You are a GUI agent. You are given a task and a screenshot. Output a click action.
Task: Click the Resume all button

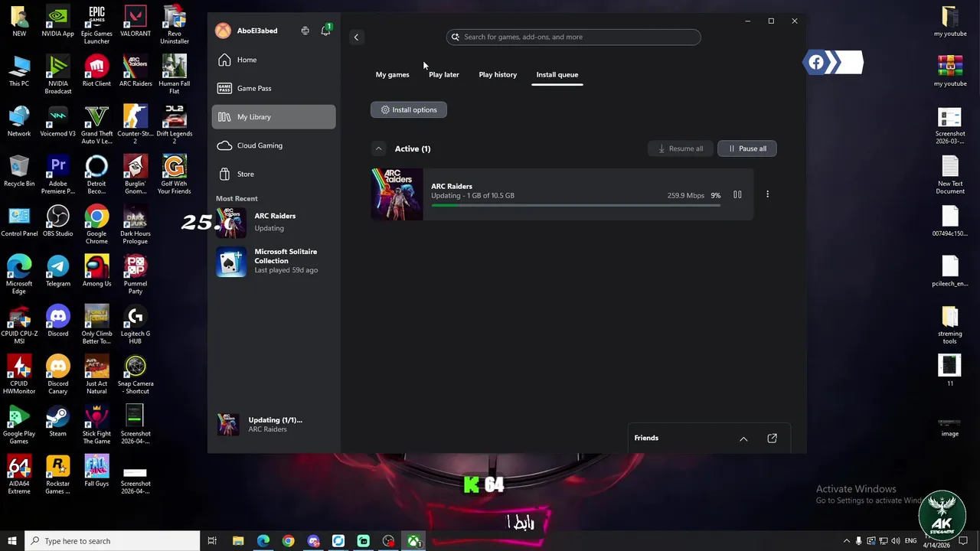point(681,148)
